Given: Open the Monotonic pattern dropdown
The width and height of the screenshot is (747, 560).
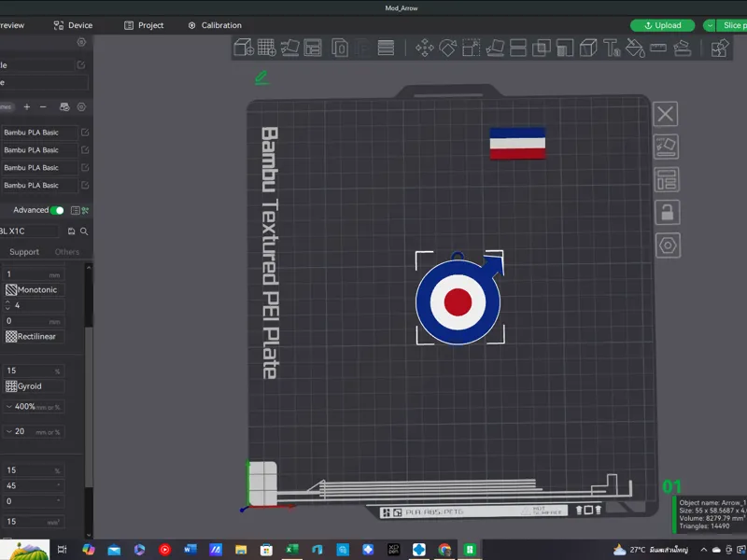Looking at the screenshot, I should [x=34, y=289].
